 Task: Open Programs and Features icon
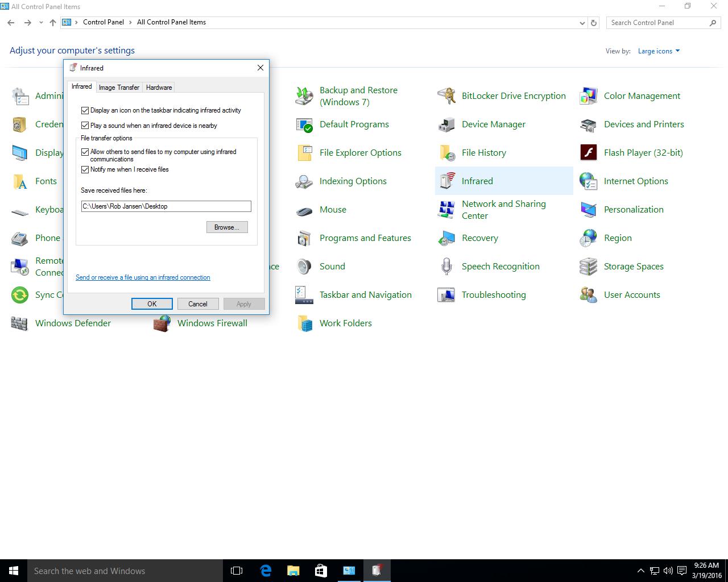[x=304, y=238]
